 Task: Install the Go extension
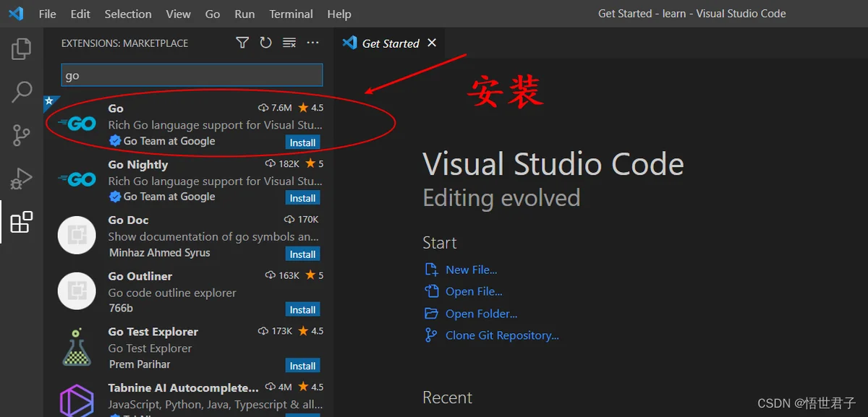pos(302,142)
